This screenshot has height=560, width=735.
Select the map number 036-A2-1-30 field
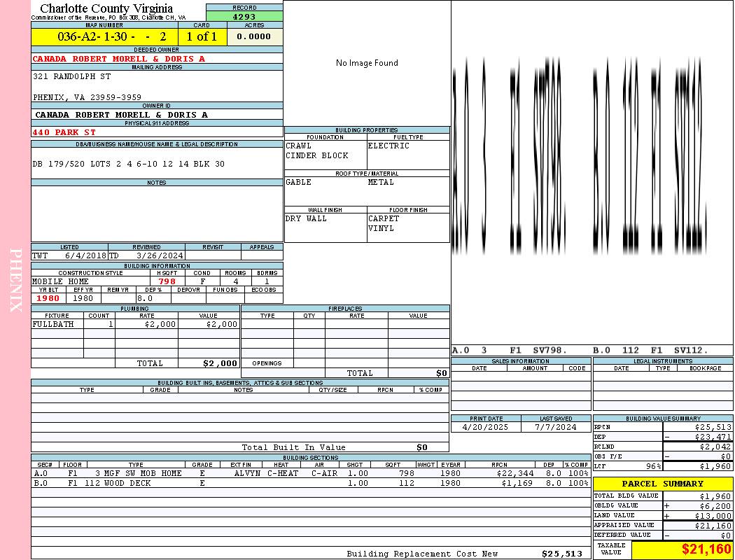[104, 36]
